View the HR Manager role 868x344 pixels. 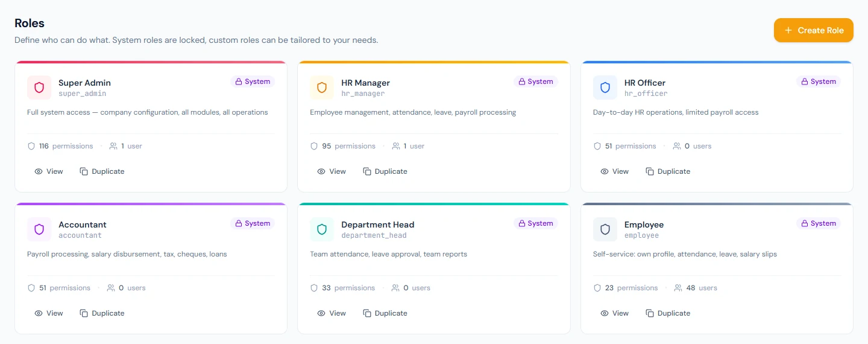tap(332, 171)
